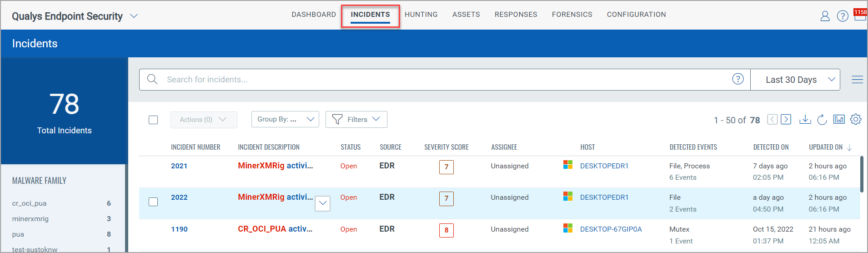This screenshot has width=868, height=253.
Task: Open incident number 2021 link
Action: tap(179, 166)
